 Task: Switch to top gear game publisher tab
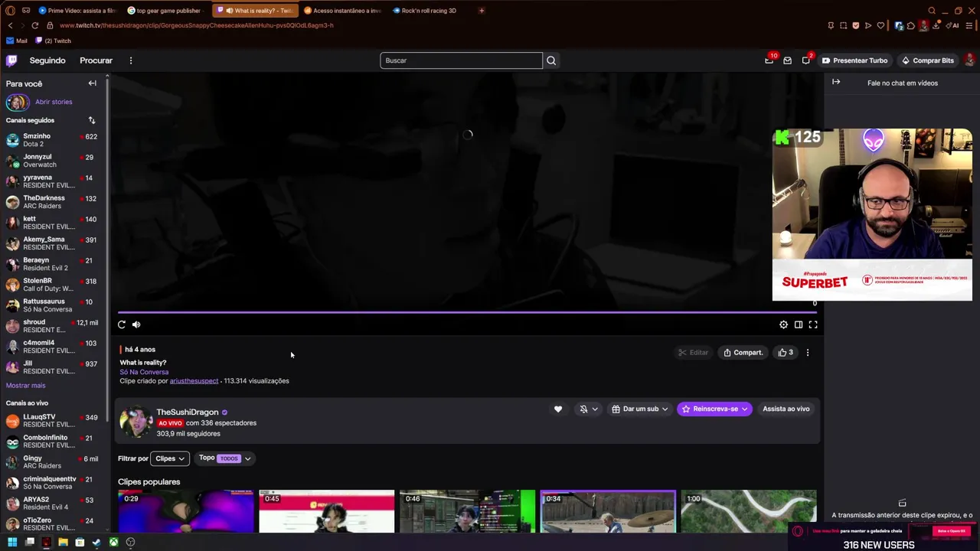click(165, 11)
